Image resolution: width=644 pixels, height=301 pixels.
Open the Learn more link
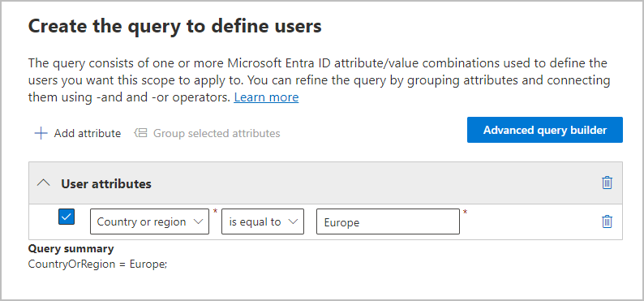(x=266, y=97)
